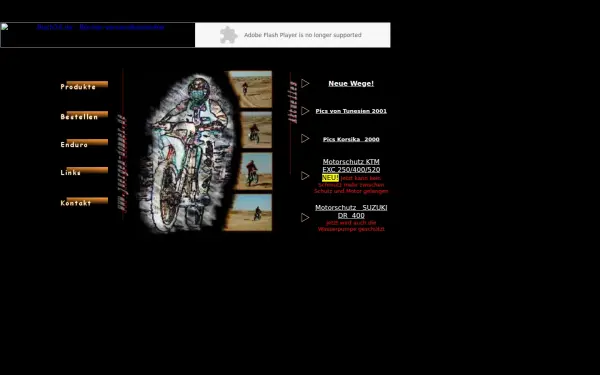The image size is (600, 375).
Task: Open the Produkte menu item
Action: click(x=84, y=85)
